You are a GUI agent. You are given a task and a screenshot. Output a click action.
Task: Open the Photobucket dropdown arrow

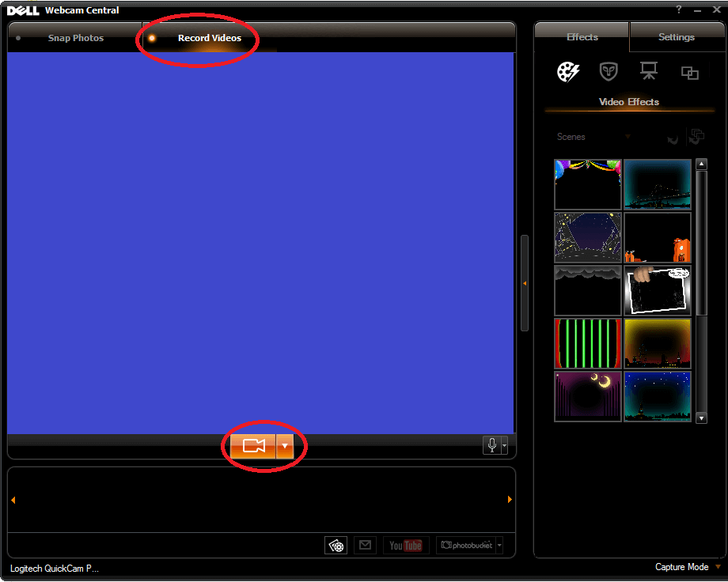[x=499, y=545]
